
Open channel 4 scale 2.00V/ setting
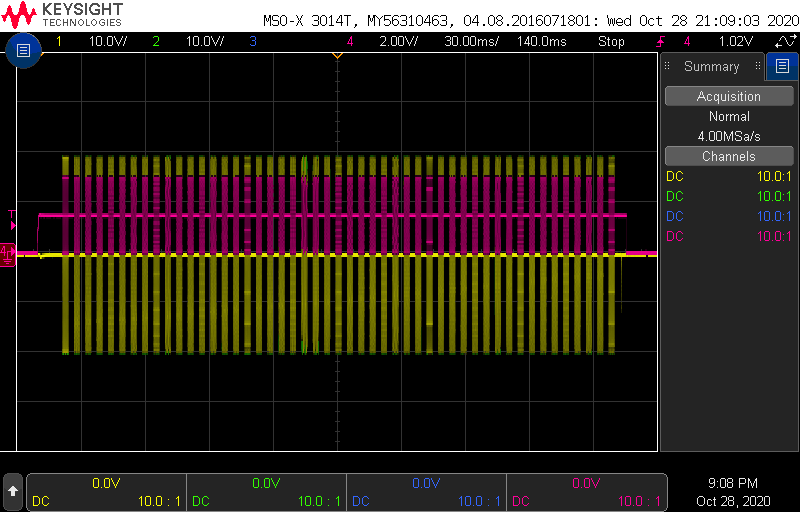coord(384,41)
